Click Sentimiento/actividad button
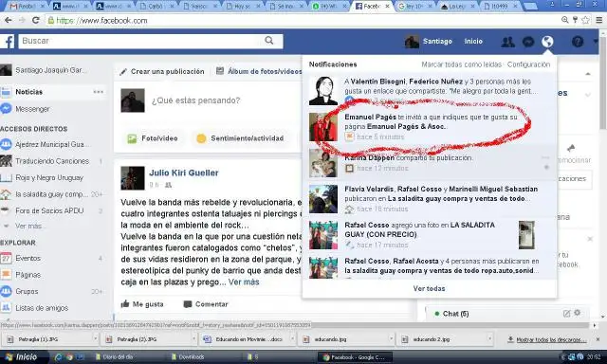Screen dimensions: 607x364 pos(241,138)
